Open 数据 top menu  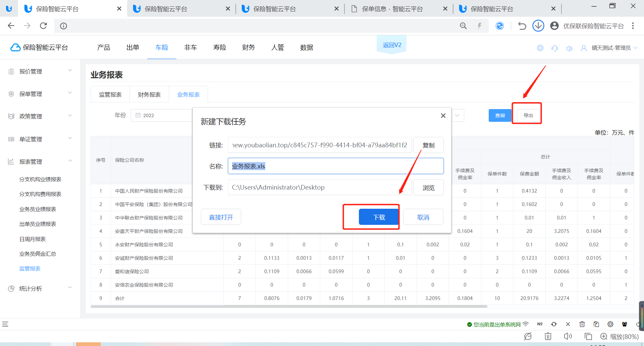pos(307,47)
